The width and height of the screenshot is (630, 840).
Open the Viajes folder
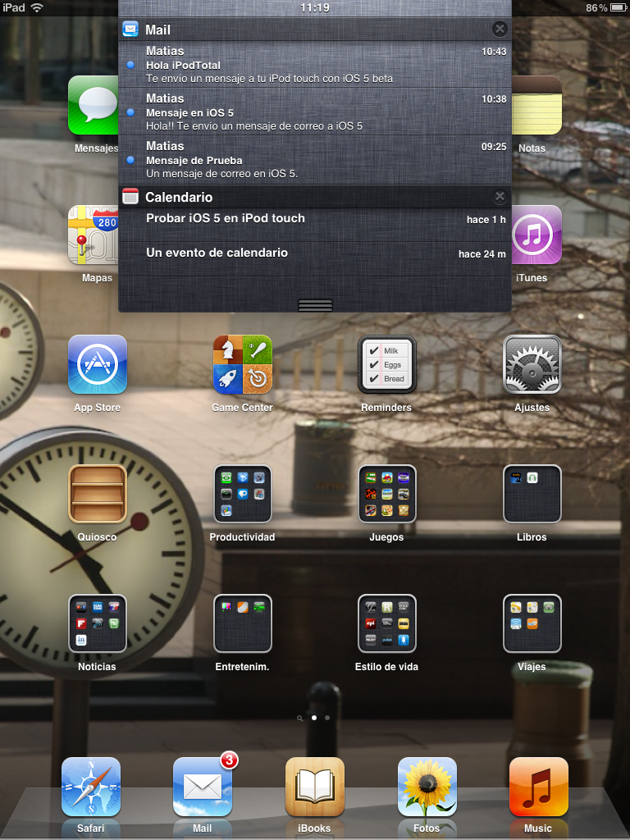coord(532,623)
